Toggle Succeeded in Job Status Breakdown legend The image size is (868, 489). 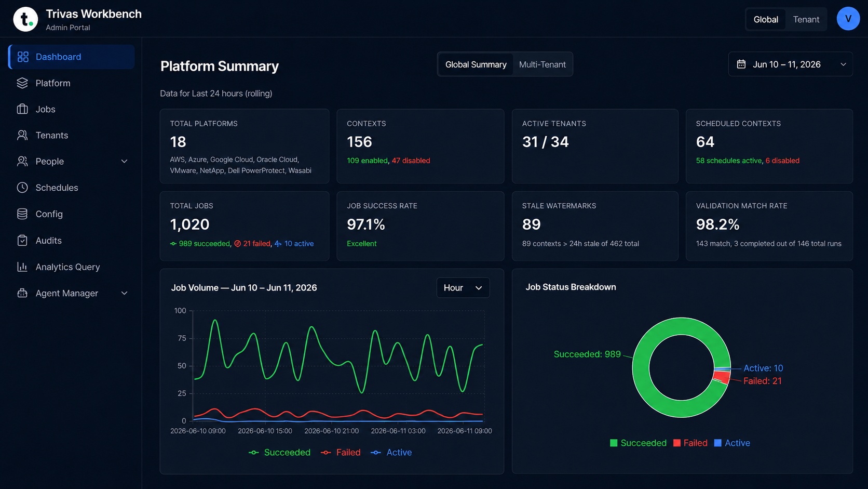(x=638, y=443)
